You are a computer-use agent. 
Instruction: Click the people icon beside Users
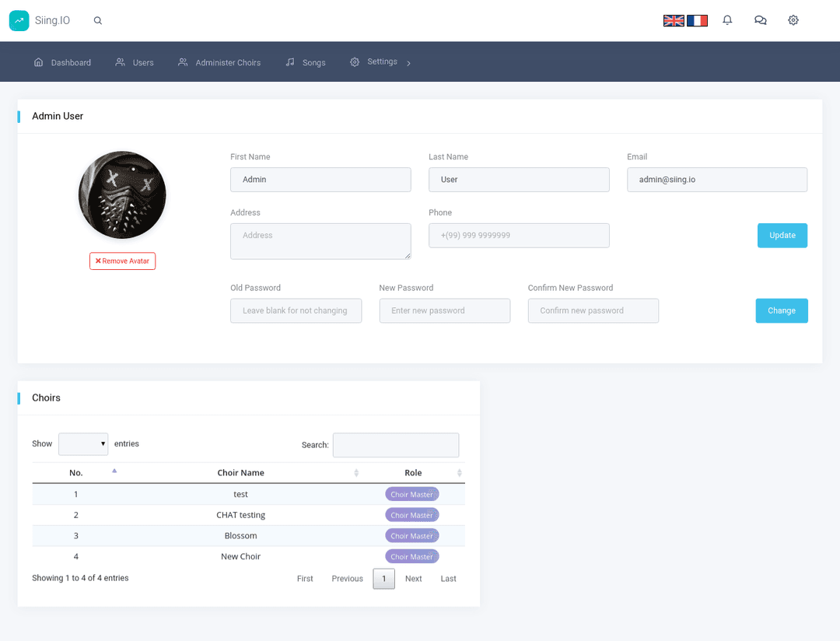pos(120,62)
